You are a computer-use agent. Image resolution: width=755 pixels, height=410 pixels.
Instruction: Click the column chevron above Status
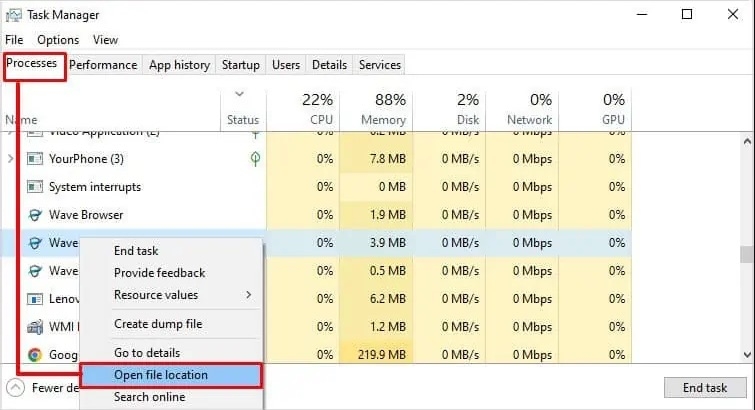(238, 94)
